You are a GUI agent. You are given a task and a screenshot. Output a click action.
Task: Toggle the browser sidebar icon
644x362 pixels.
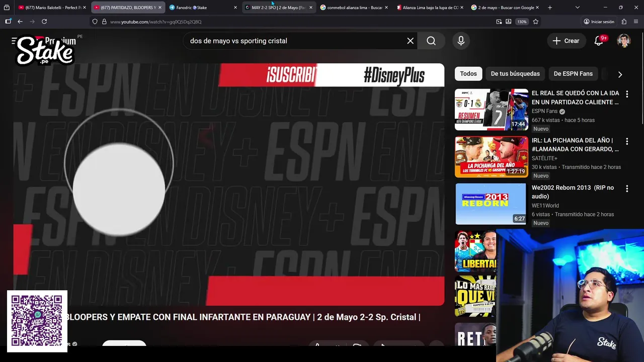tap(8, 22)
